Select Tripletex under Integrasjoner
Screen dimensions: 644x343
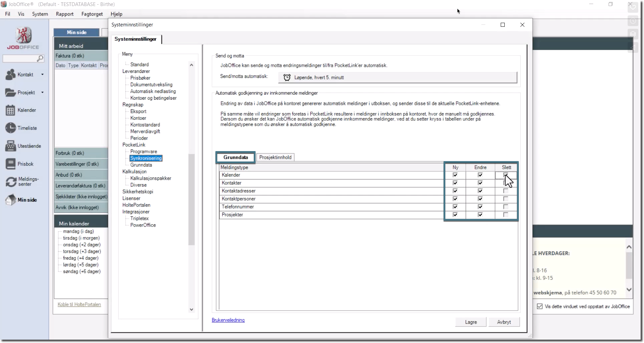(x=139, y=218)
